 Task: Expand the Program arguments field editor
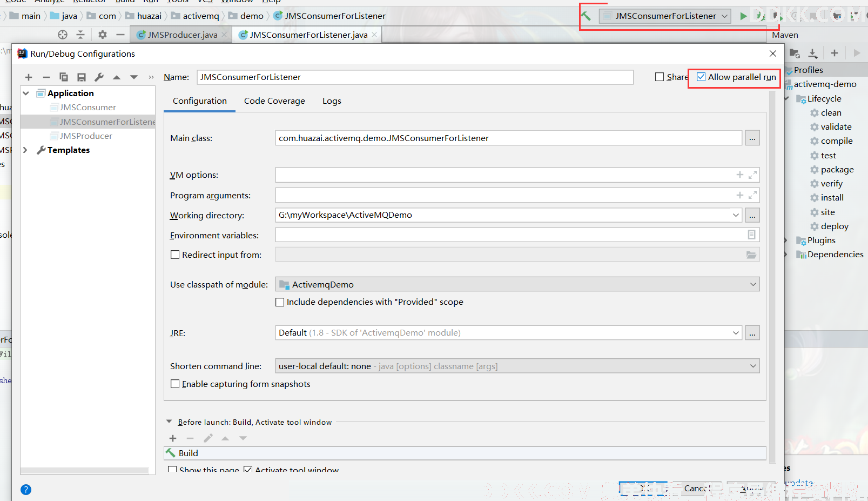coord(752,195)
